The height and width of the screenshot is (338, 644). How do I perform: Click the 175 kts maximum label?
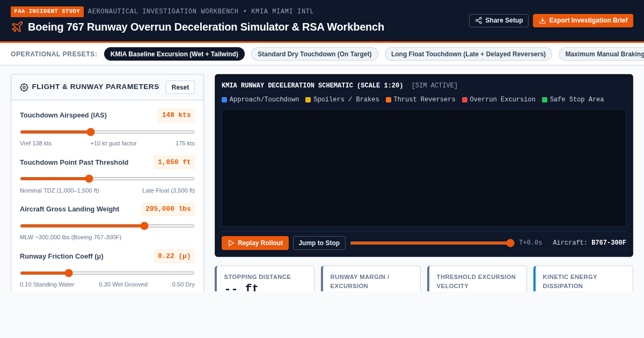point(185,143)
